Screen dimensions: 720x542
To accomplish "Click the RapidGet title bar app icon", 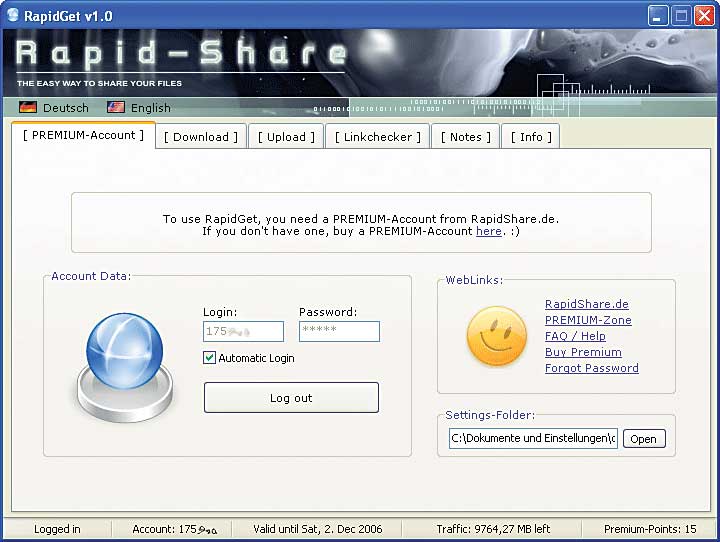I will click(12, 16).
